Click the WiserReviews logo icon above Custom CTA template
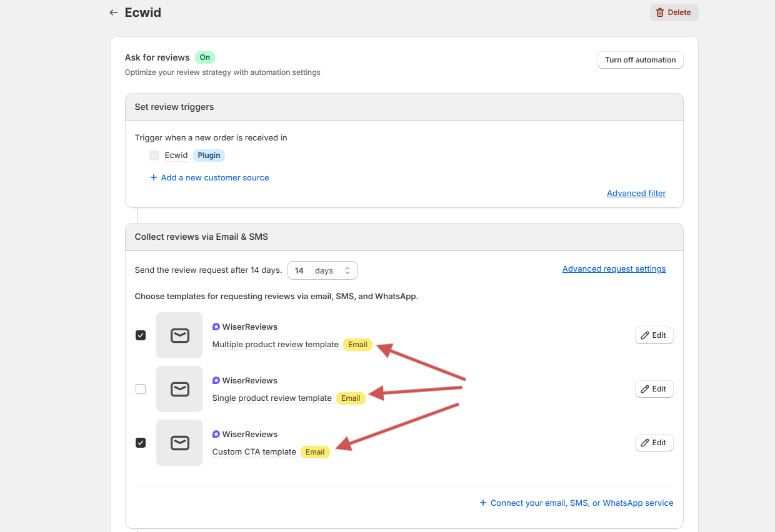 [216, 434]
